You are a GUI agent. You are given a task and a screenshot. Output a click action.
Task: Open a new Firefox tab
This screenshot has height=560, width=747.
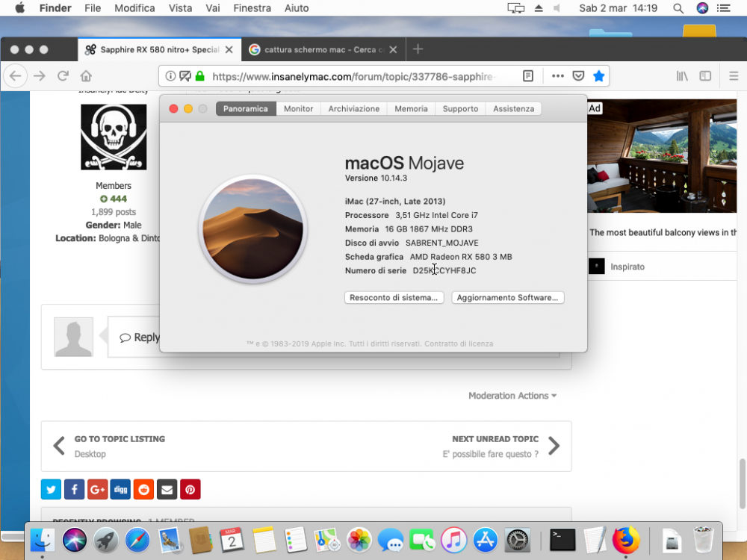[x=418, y=49]
